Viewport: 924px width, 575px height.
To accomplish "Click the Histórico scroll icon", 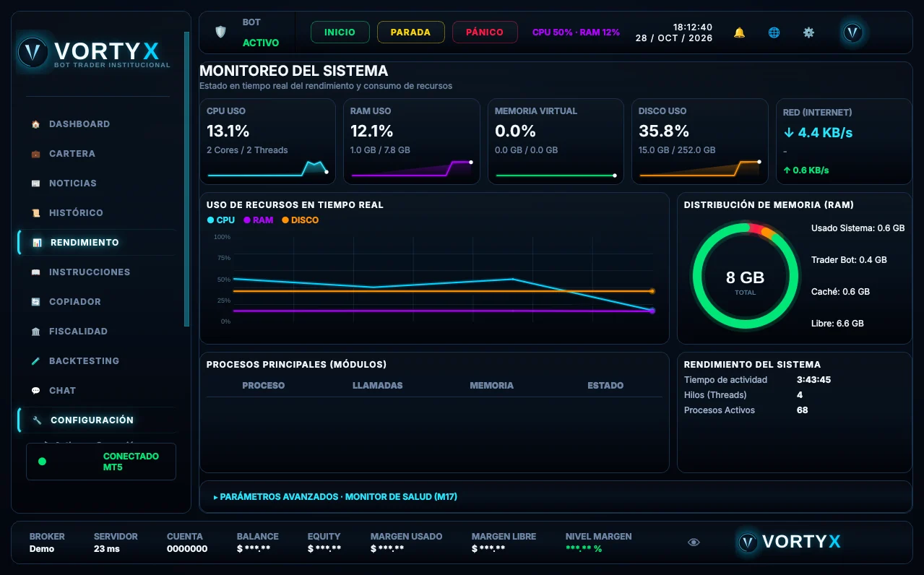I will [x=35, y=213].
